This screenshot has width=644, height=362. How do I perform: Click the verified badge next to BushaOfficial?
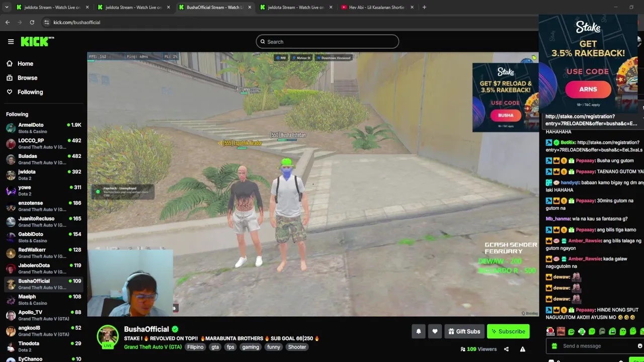175,329
